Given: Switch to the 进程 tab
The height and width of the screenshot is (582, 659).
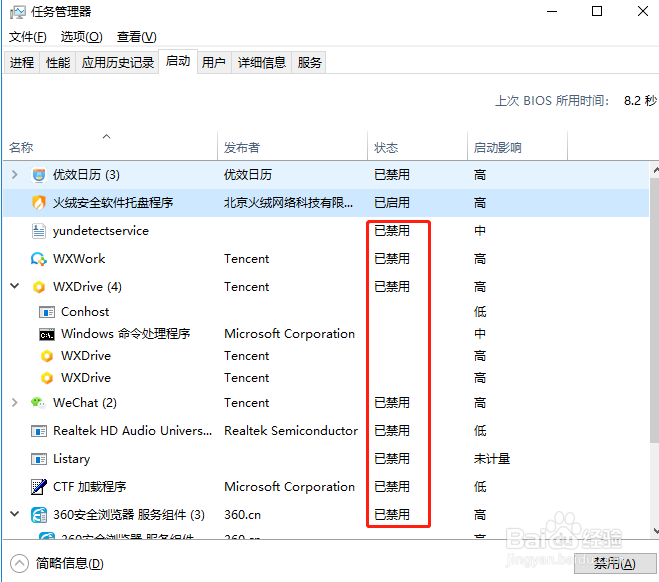Looking at the screenshot, I should [x=22, y=63].
